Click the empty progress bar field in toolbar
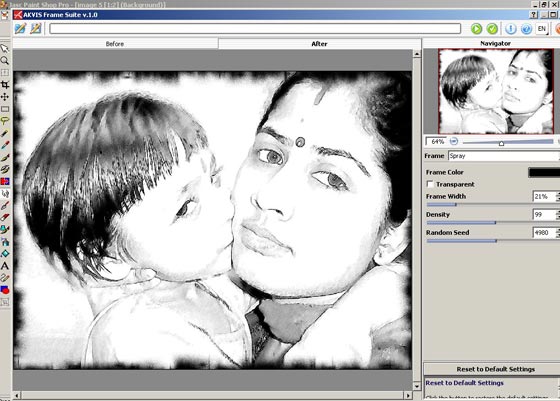Viewport: 560px width, 401px height. point(255,29)
